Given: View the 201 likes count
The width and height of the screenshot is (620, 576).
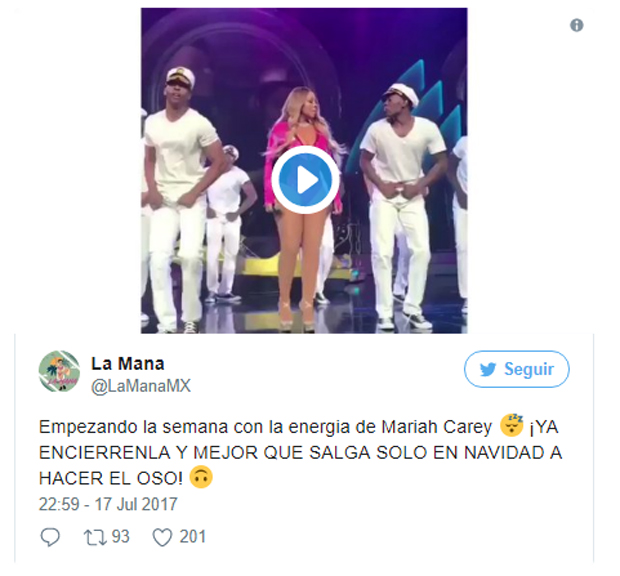Looking at the screenshot, I should [193, 537].
